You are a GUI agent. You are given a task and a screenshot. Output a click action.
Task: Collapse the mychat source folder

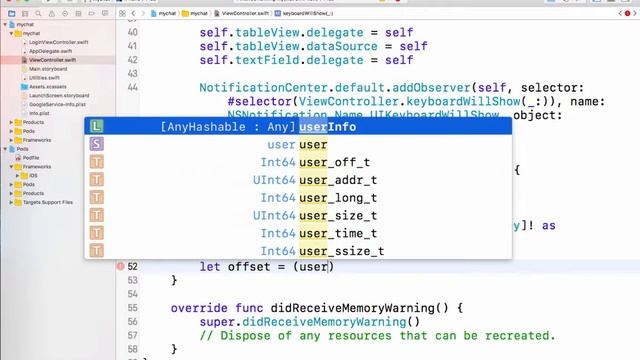[x=11, y=33]
